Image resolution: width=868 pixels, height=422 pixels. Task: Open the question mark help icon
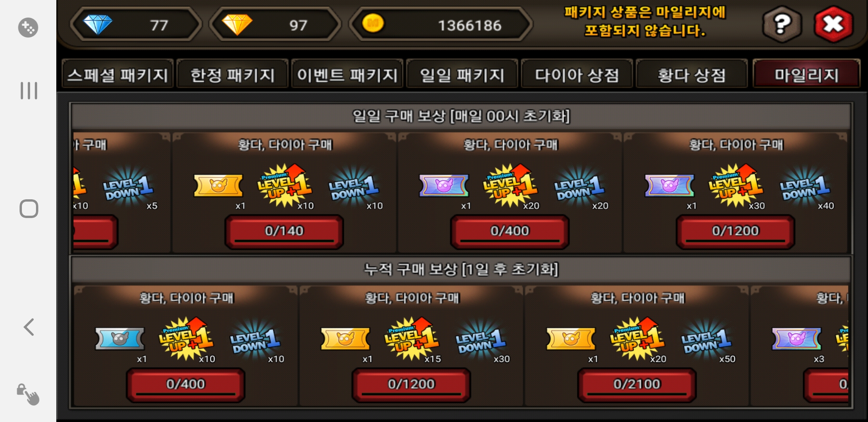782,24
